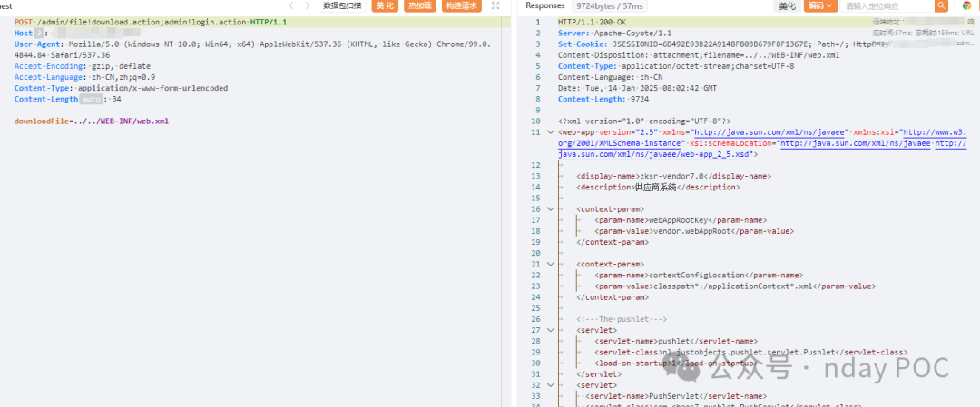Click the 9724bytes / 57ms size badge
The width and height of the screenshot is (980, 407).
[610, 5]
